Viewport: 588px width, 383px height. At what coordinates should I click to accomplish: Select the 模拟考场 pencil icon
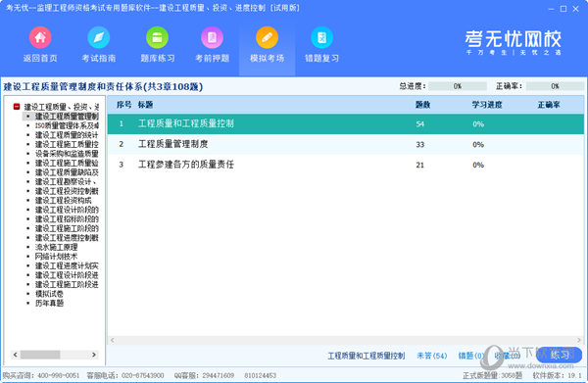[267, 37]
